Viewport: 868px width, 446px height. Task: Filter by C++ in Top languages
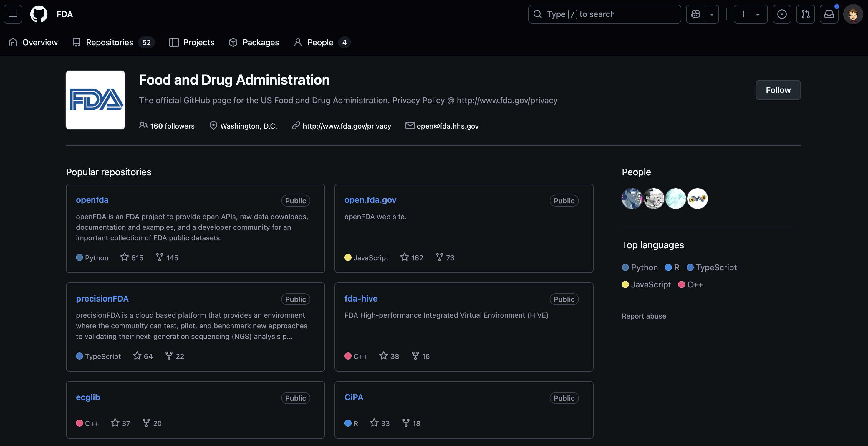point(690,285)
